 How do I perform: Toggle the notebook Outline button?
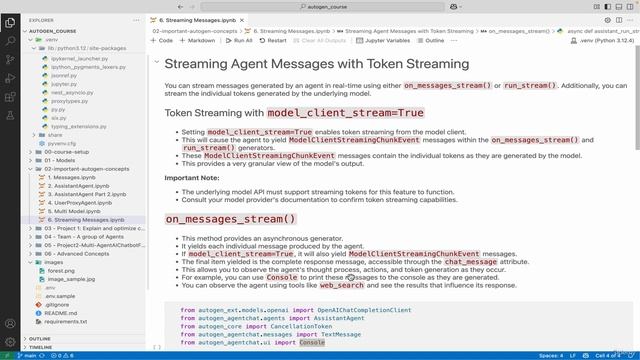pos(431,40)
